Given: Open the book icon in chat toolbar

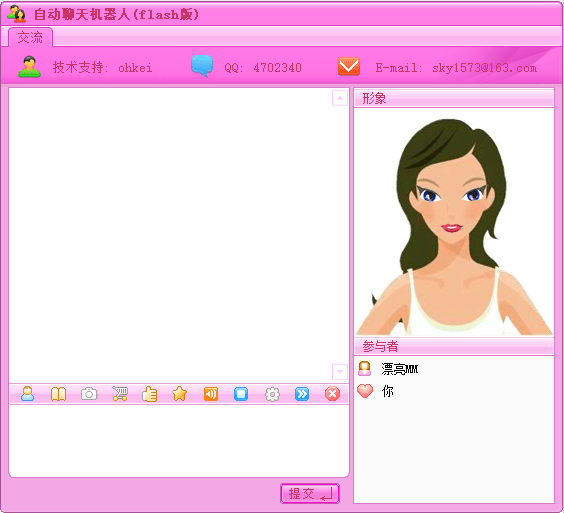Looking at the screenshot, I should 58,394.
